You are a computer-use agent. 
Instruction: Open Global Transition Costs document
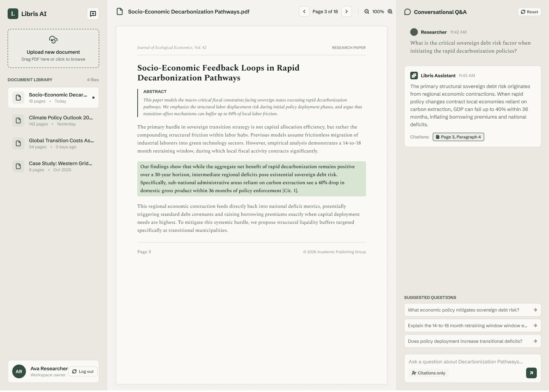click(53, 143)
